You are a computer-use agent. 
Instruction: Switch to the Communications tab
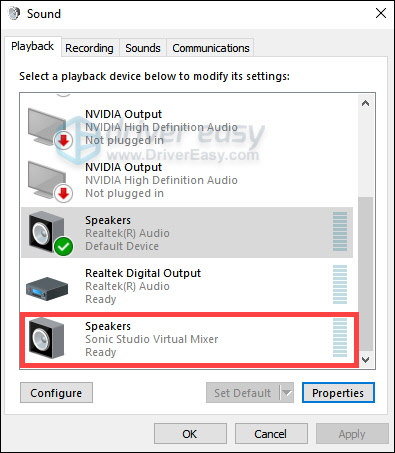pos(211,48)
